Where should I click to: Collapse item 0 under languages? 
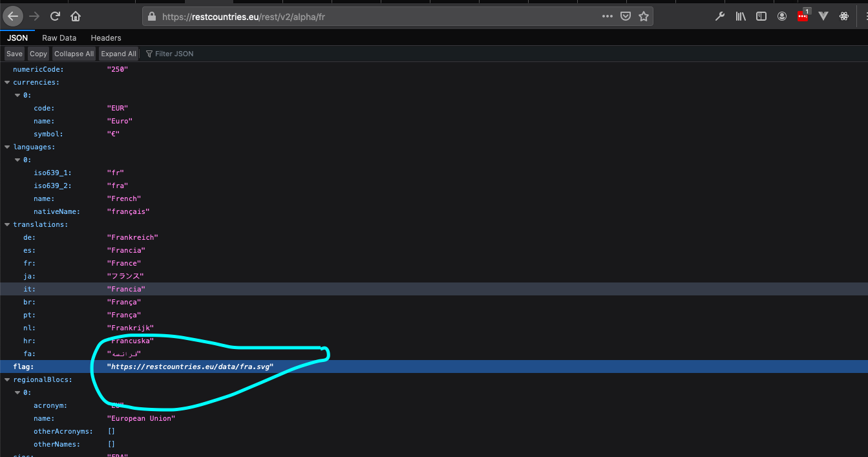[17, 160]
